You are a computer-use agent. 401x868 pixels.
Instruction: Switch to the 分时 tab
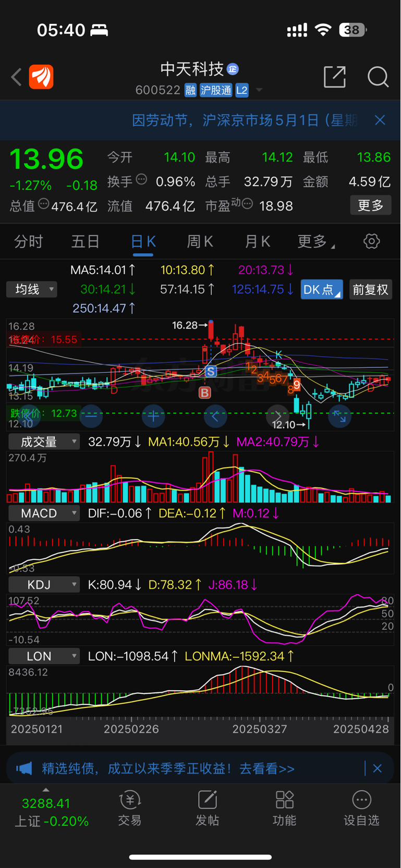coord(29,241)
